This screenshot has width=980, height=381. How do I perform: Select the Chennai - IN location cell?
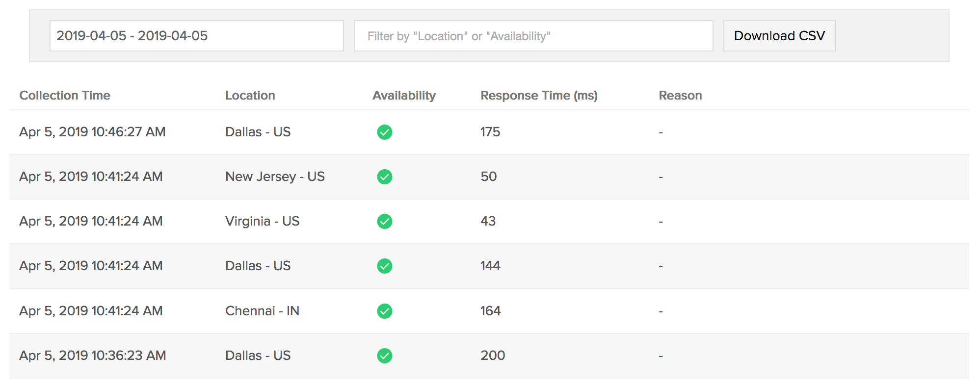tap(262, 311)
